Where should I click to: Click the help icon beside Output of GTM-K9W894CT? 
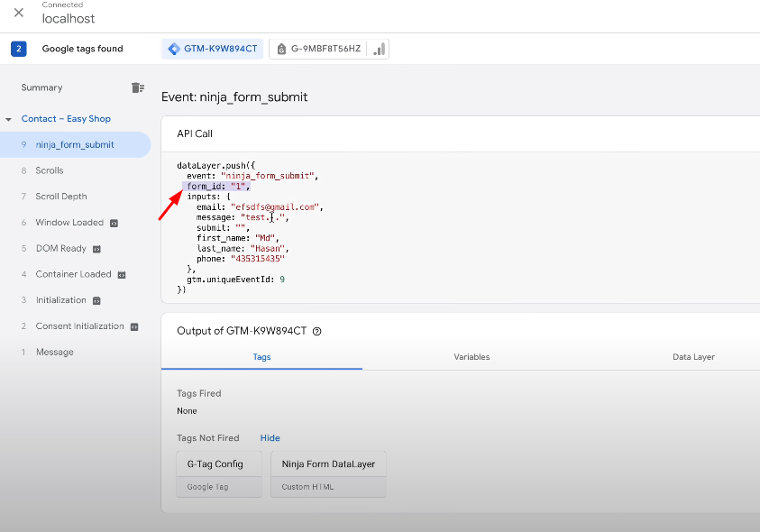tap(317, 331)
